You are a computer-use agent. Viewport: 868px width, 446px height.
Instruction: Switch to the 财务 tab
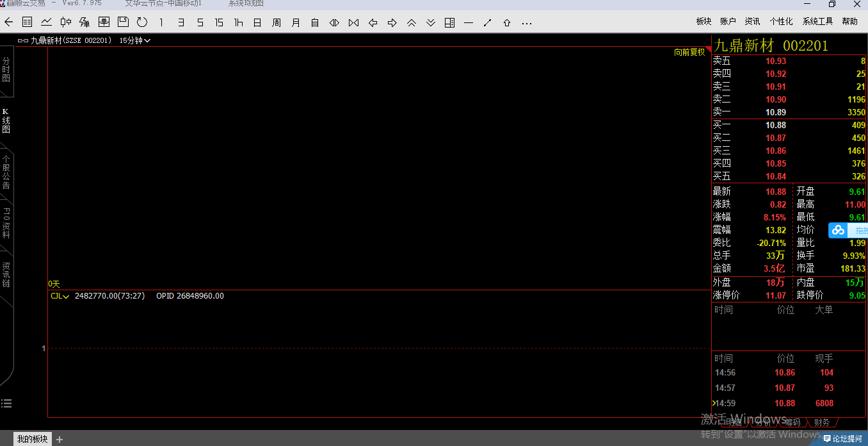[821, 422]
